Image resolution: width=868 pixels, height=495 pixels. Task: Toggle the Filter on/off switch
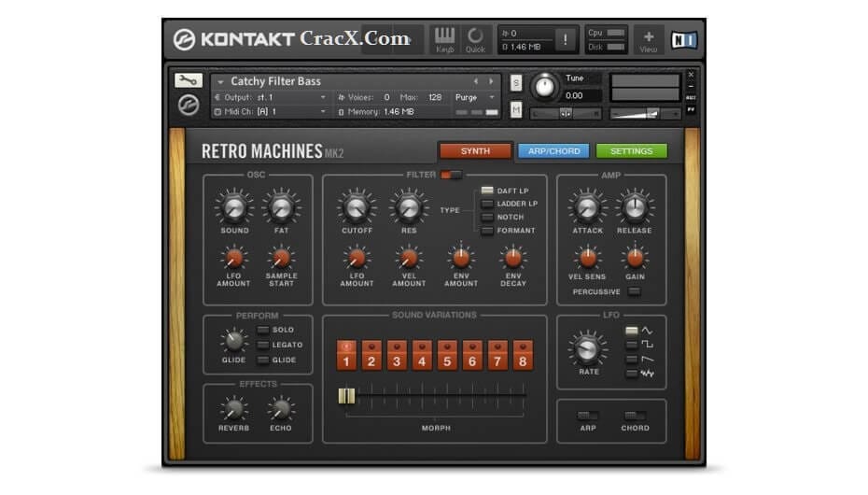coord(451,175)
